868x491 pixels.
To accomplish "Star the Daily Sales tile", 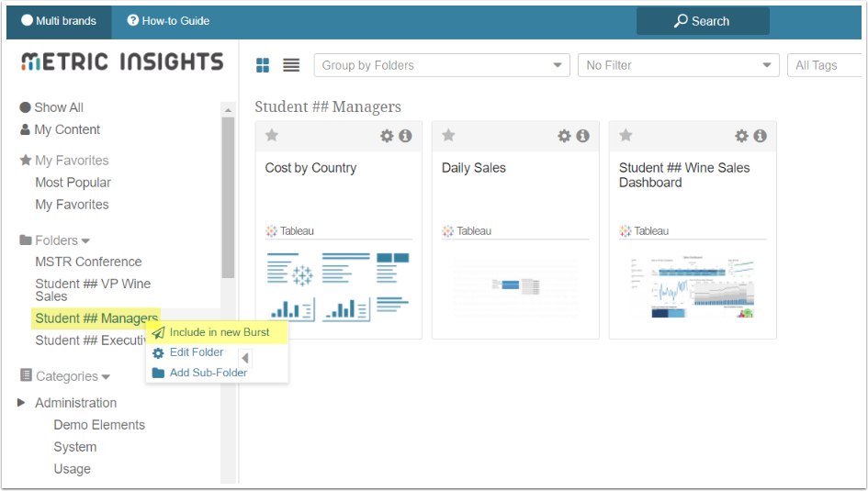I will (x=448, y=136).
